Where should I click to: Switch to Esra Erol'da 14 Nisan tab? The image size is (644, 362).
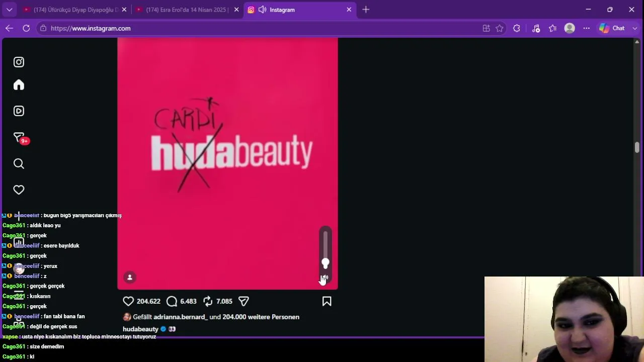click(x=187, y=10)
